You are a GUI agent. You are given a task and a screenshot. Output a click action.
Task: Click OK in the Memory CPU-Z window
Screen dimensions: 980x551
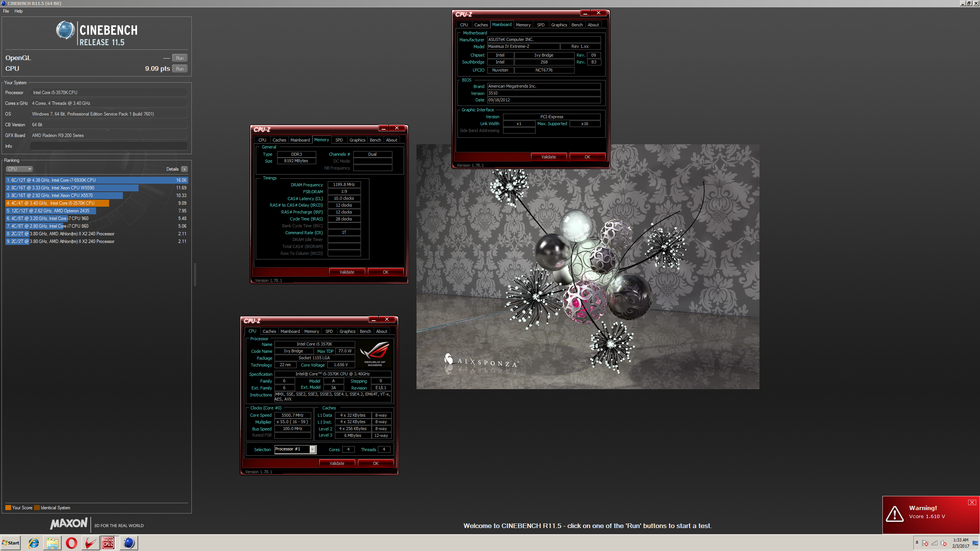[x=385, y=272]
